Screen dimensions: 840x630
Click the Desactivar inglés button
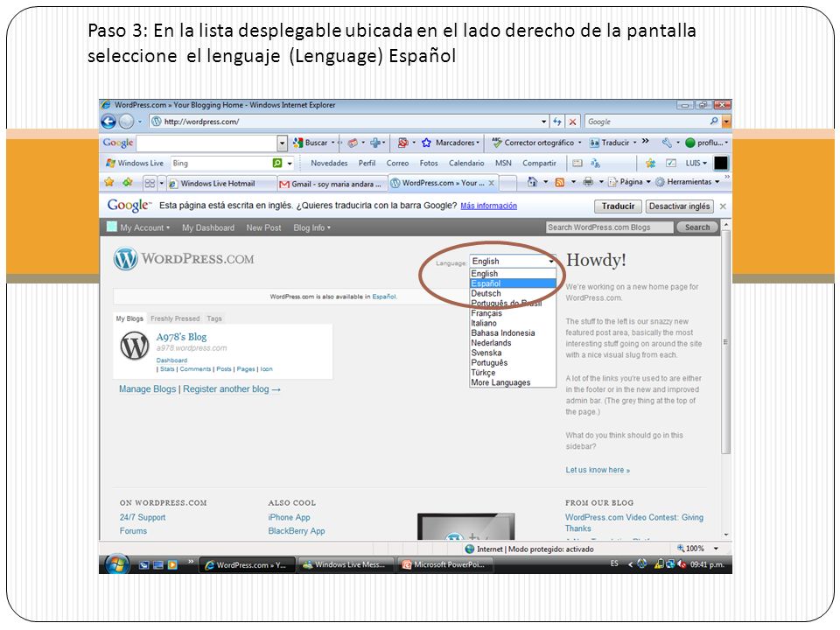[679, 206]
